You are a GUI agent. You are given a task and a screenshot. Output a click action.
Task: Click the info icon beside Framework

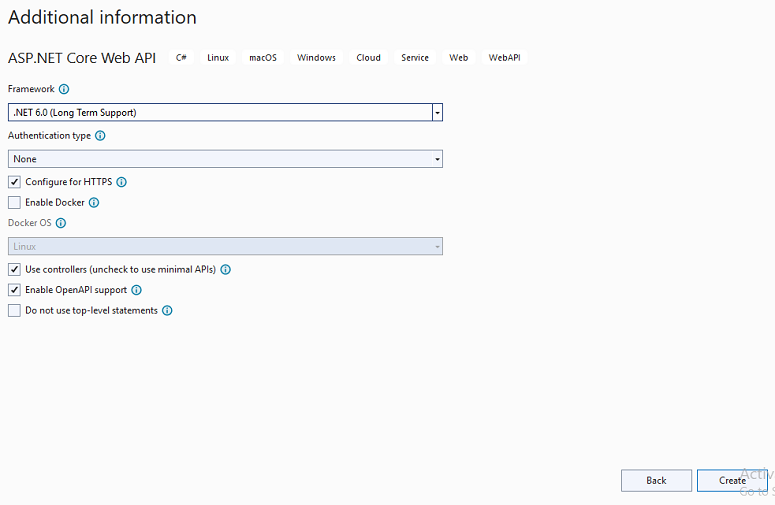point(64,89)
